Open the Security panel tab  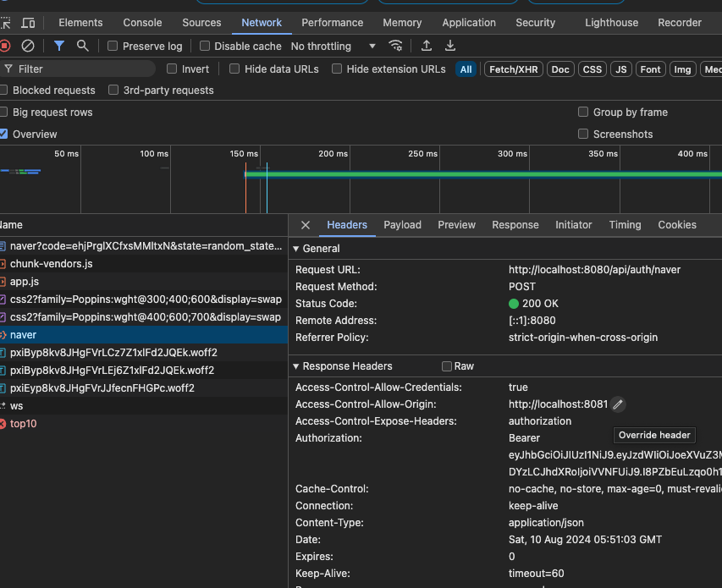[x=535, y=23]
